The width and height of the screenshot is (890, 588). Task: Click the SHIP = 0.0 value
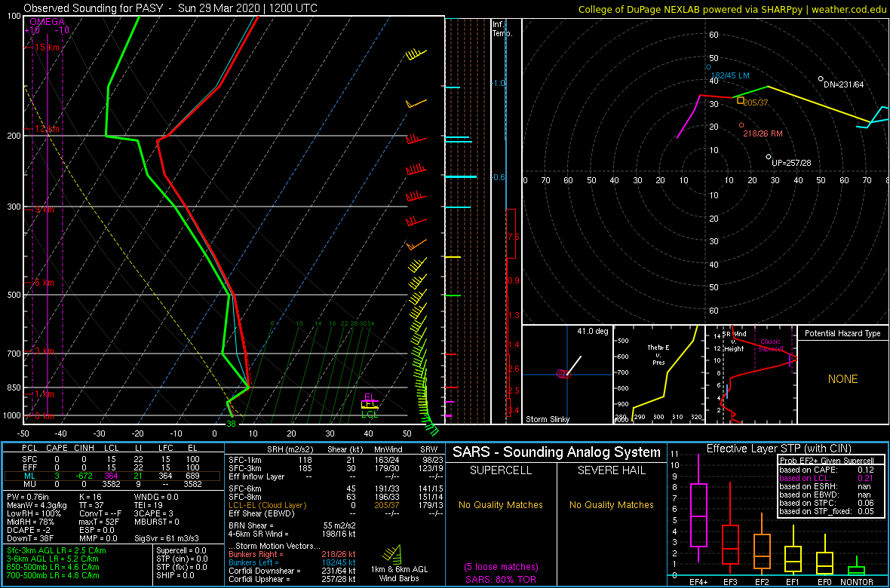[x=176, y=575]
